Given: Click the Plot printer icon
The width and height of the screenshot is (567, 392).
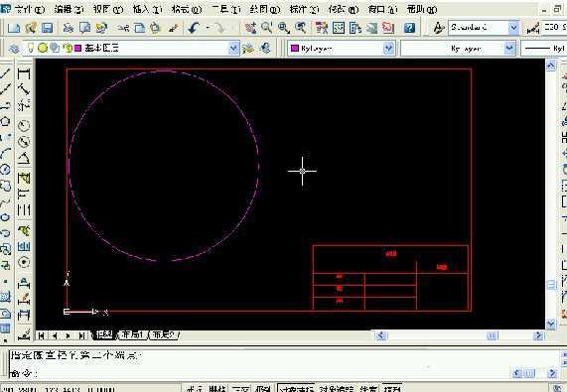Looking at the screenshot, I should tap(68, 28).
